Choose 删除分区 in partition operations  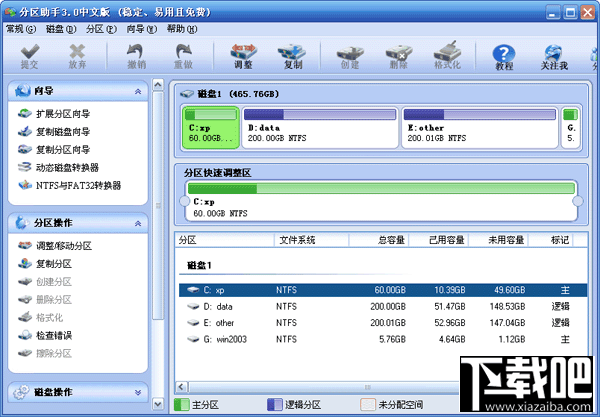pyautogui.click(x=45, y=300)
